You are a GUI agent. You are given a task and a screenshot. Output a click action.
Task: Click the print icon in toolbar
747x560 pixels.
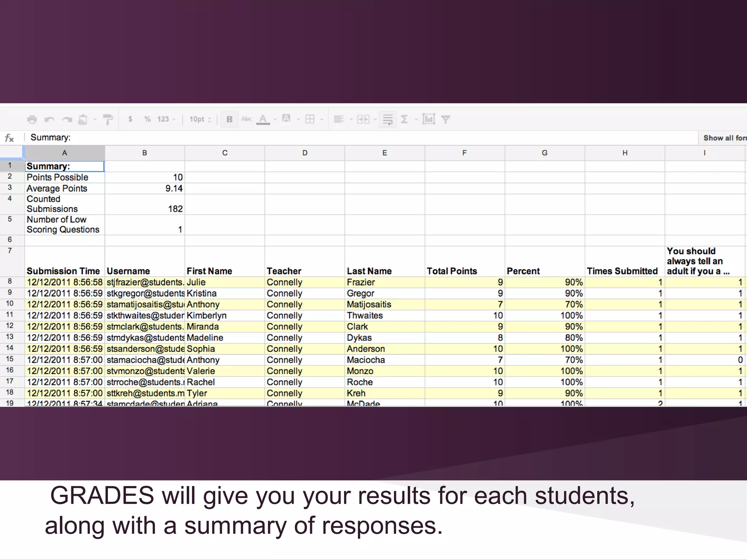(32, 119)
